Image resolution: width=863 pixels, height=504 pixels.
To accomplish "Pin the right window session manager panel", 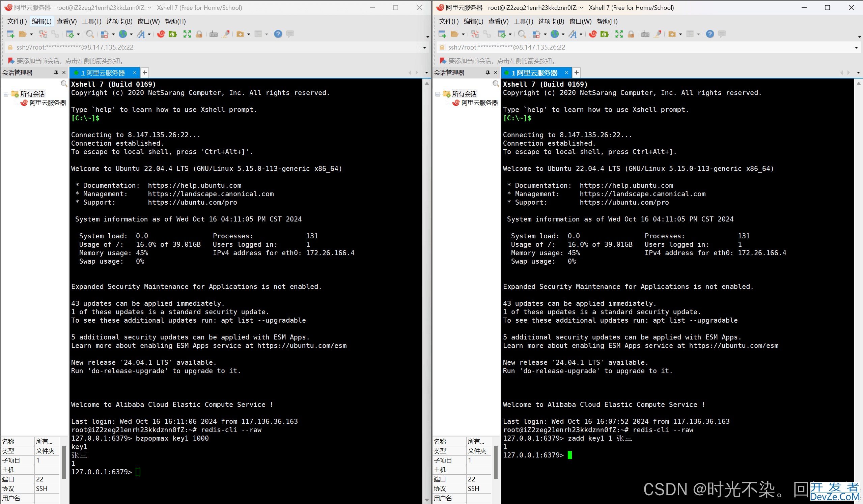I will [488, 72].
